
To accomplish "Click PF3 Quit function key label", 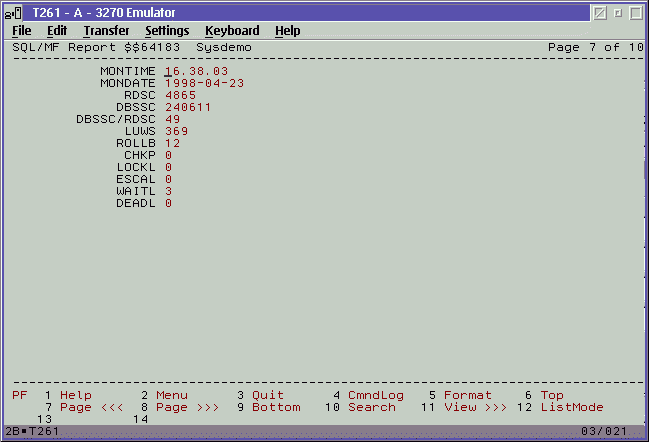I will [x=268, y=395].
